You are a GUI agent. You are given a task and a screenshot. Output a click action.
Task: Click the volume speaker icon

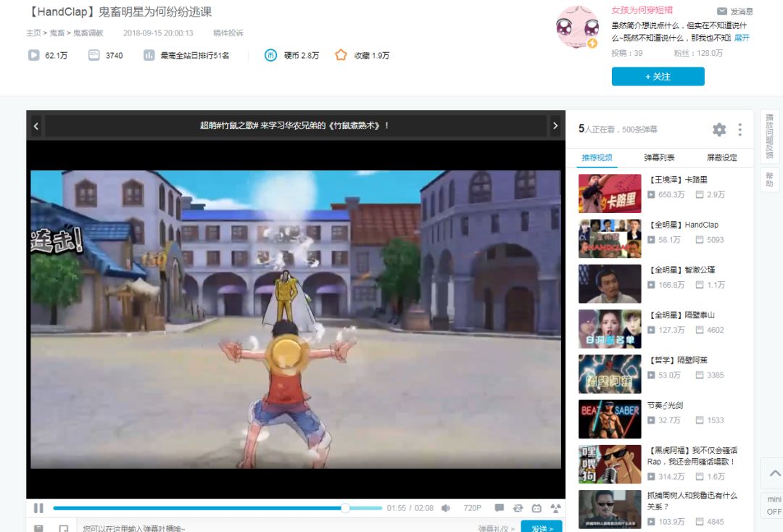tap(446, 508)
